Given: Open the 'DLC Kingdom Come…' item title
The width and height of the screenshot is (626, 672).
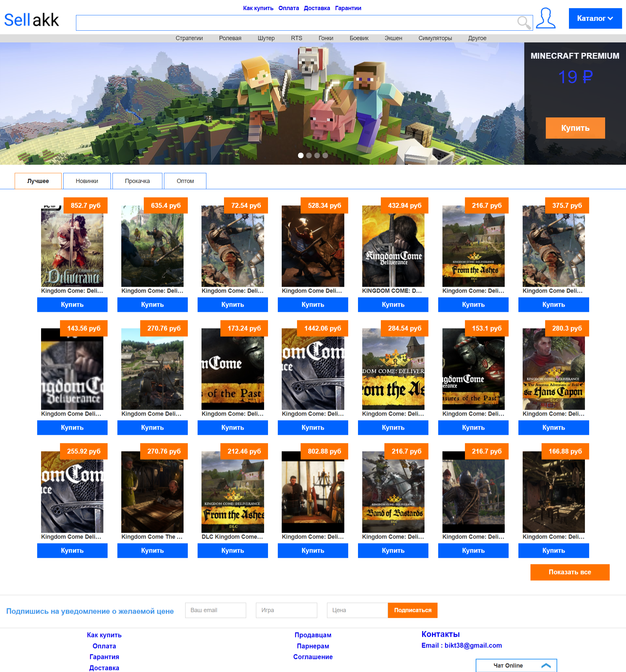Looking at the screenshot, I should coord(232,537).
